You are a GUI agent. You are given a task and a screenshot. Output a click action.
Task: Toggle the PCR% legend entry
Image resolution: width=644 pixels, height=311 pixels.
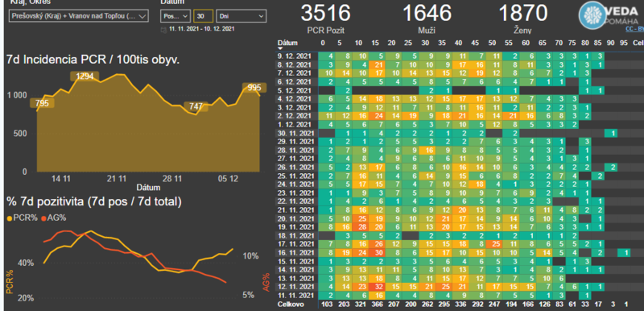coord(22,218)
